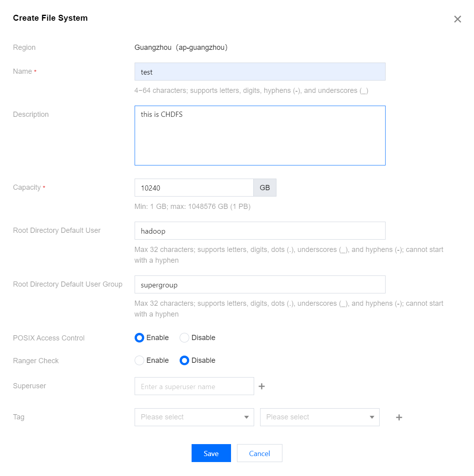Edit the Root Directory Default User field
Screen dimensions: 474x476
[x=260, y=231]
